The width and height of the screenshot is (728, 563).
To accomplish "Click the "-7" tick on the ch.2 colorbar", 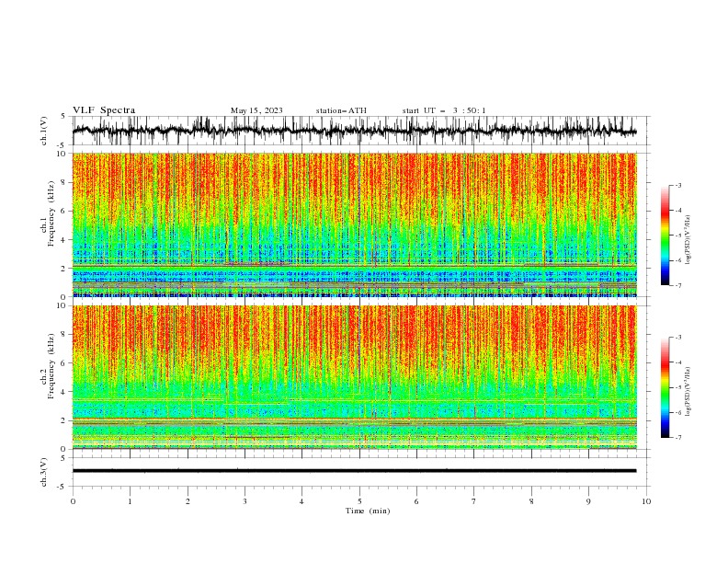I will point(678,437).
